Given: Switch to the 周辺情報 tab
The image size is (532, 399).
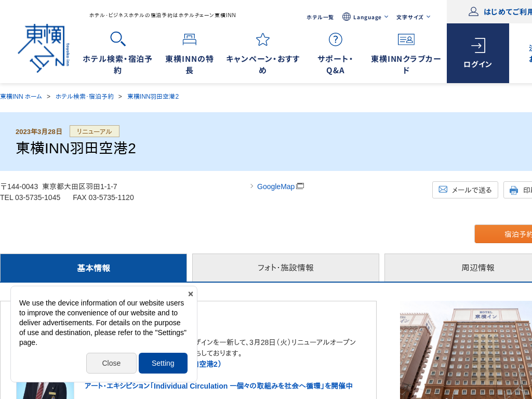Looking at the screenshot, I should (x=458, y=268).
